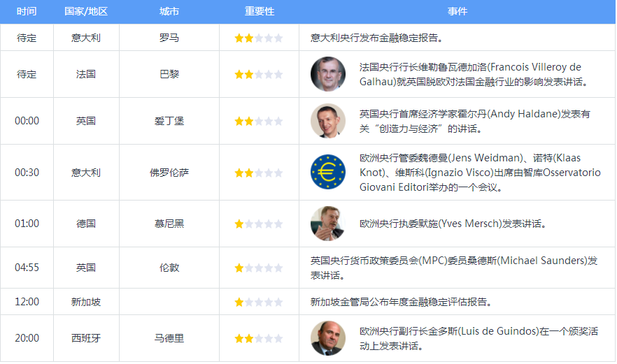Click the star rating in the 新加坡 row

[x=259, y=302]
